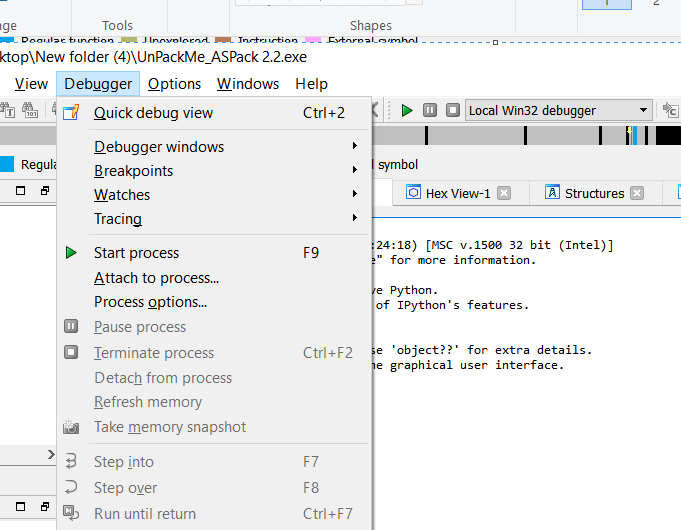Screen dimensions: 681x530
Task: Click the Quick debug view menu icon
Action: click(x=71, y=113)
